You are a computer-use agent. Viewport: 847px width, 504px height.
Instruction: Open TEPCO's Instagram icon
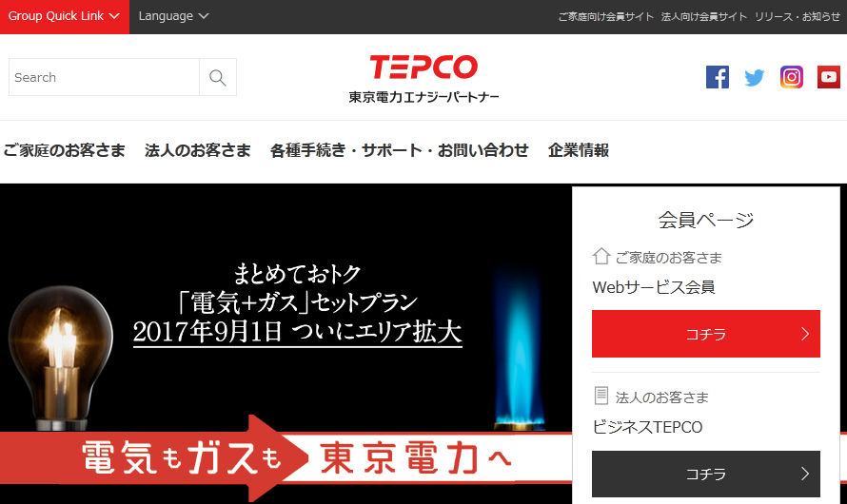click(x=792, y=77)
